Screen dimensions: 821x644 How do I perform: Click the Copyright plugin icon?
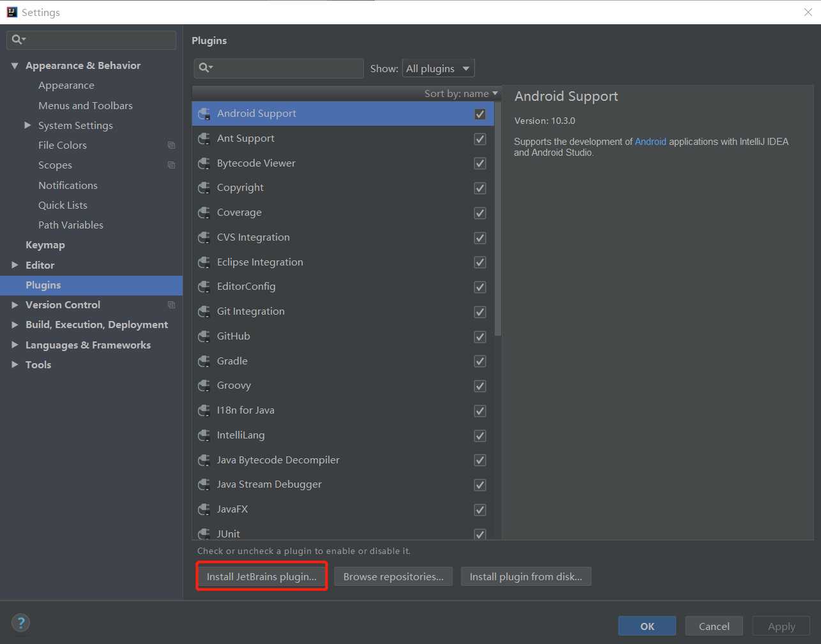point(204,188)
